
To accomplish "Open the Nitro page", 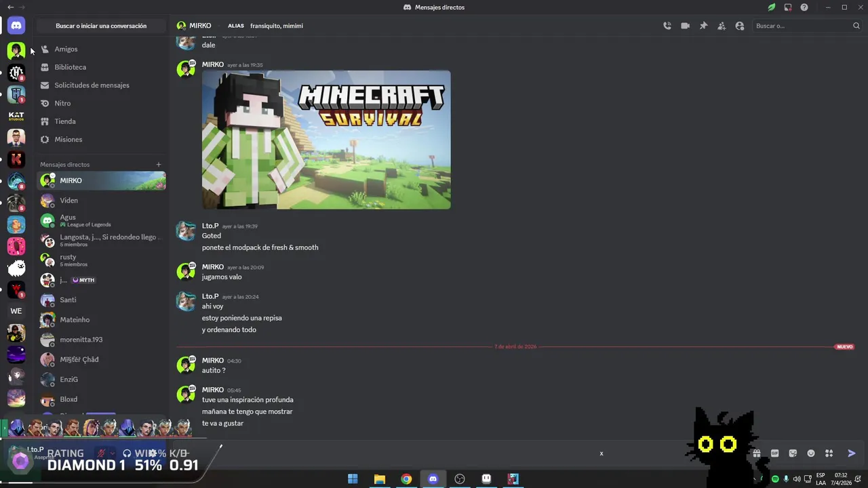I will click(x=101, y=103).
